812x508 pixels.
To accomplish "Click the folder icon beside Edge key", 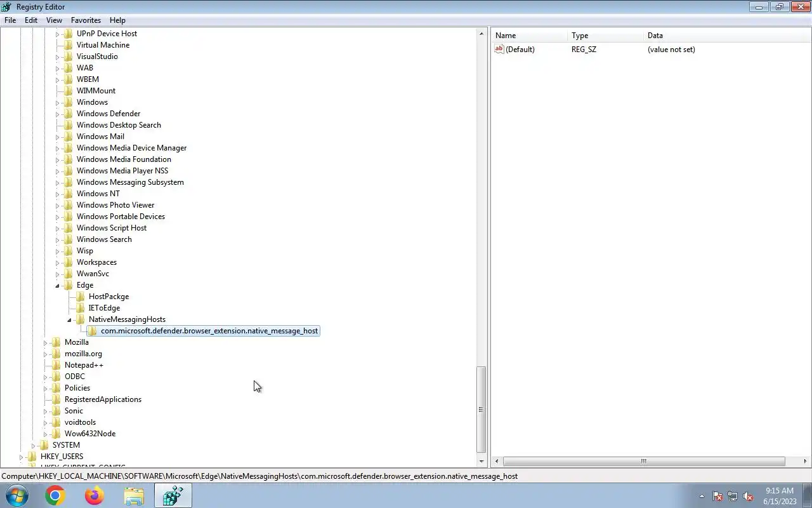I will tap(69, 285).
